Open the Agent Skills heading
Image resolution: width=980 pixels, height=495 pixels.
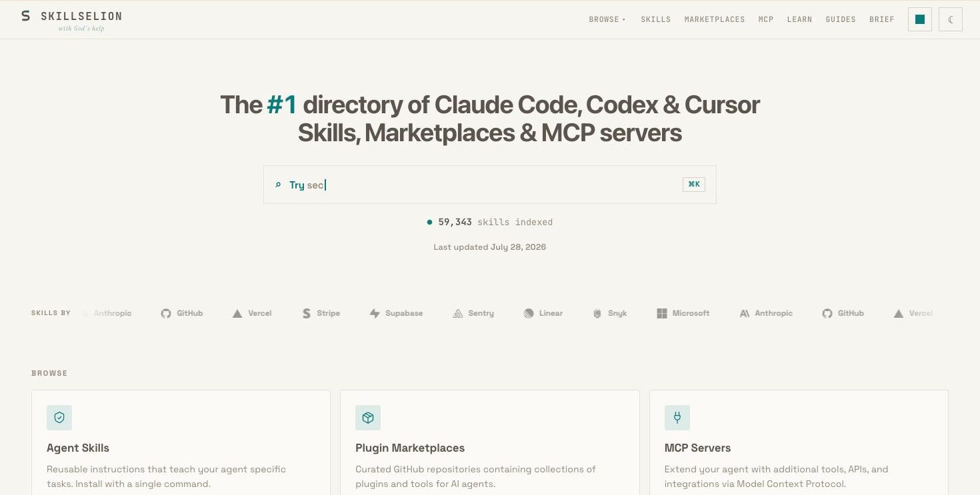pyautogui.click(x=78, y=448)
